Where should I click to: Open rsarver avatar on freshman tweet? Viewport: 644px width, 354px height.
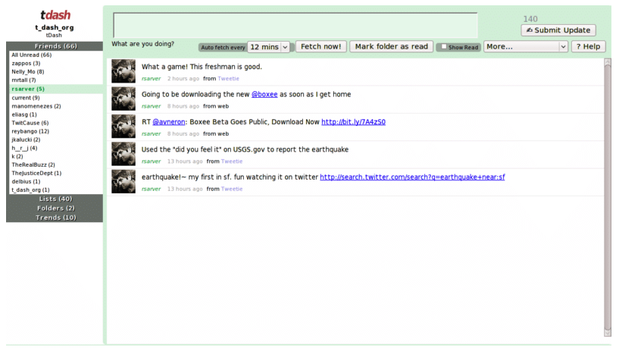click(x=123, y=71)
